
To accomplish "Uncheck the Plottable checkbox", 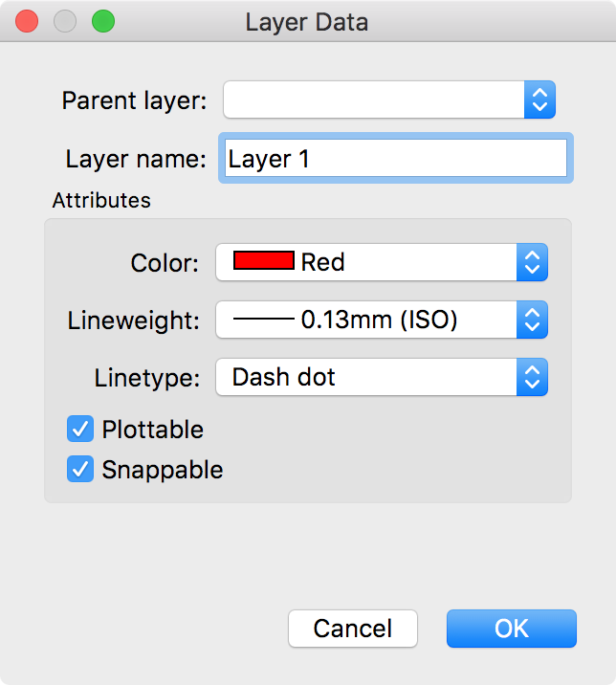I will coord(80,430).
